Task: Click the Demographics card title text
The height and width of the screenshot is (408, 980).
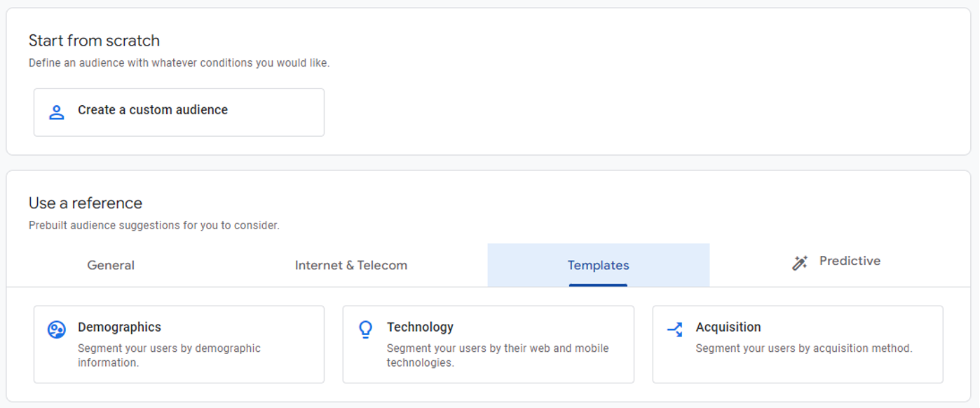Action: [120, 326]
